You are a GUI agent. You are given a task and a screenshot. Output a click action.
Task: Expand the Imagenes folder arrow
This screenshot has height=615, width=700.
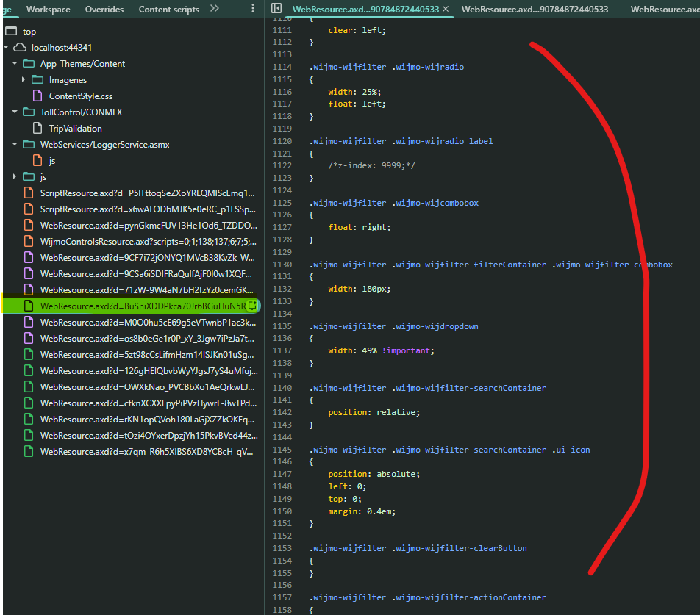click(x=24, y=80)
